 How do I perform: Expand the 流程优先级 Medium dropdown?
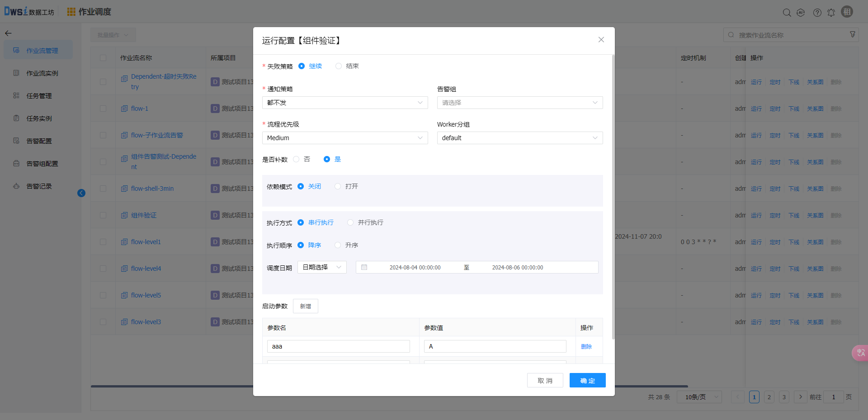coord(344,138)
